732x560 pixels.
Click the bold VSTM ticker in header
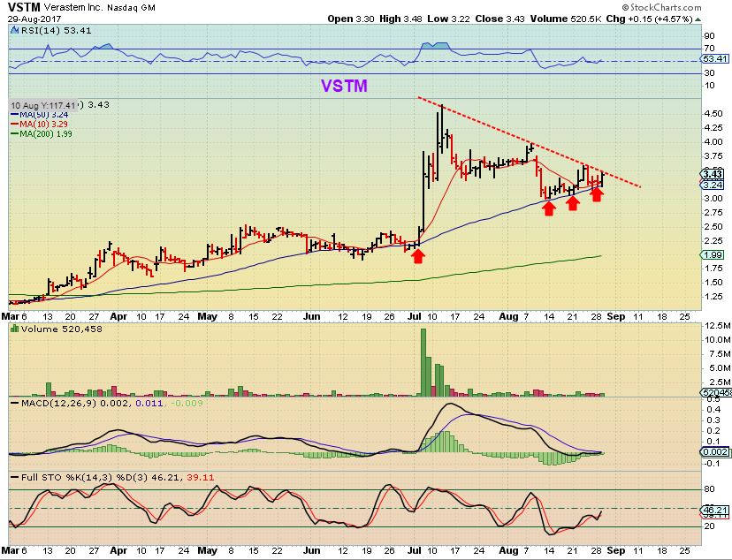point(24,7)
